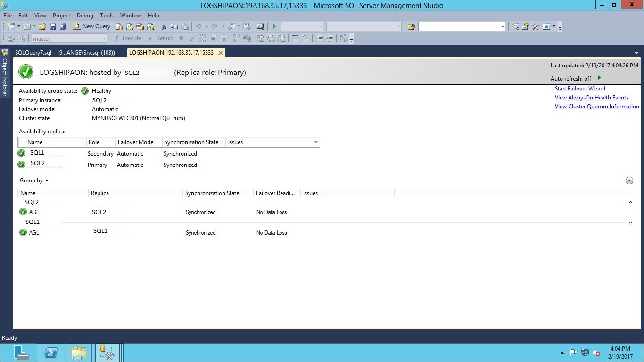Viewport: 644px width, 362px height.
Task: Click the Cut scissors icon
Action: click(x=164, y=26)
